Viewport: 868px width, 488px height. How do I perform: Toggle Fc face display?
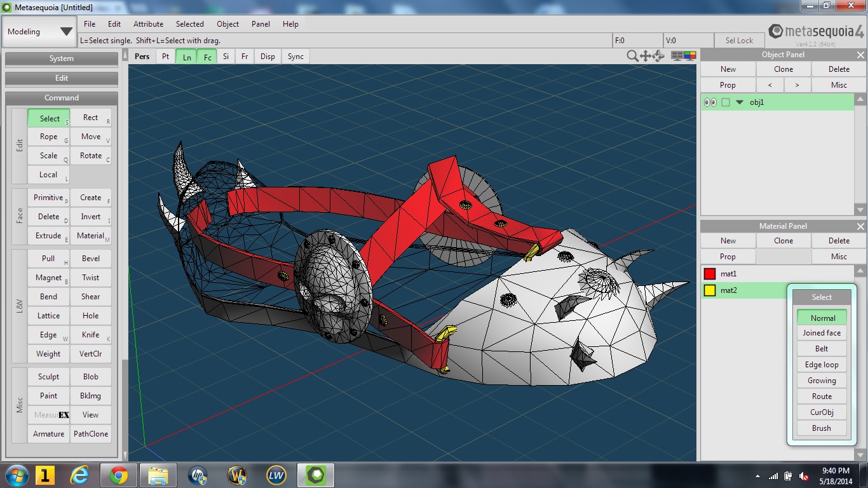[x=208, y=57]
